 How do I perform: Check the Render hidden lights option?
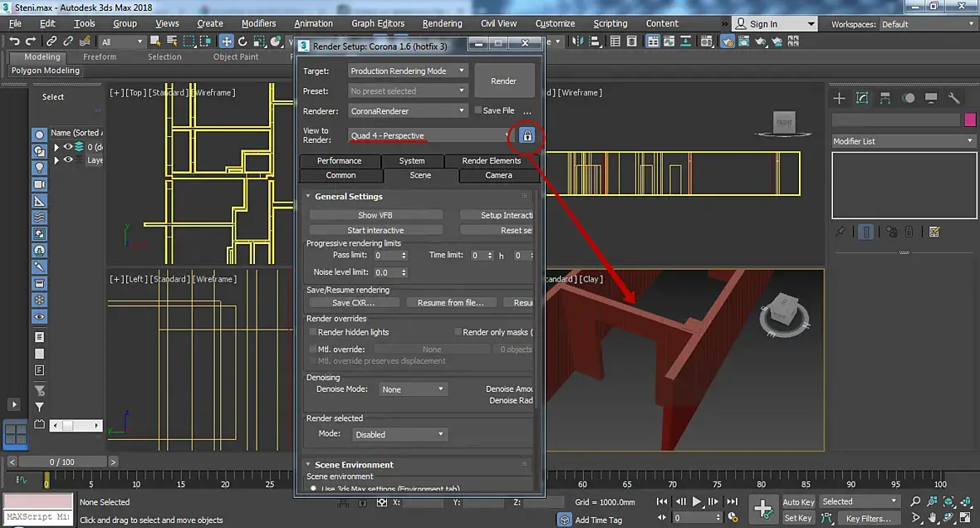pyautogui.click(x=312, y=332)
